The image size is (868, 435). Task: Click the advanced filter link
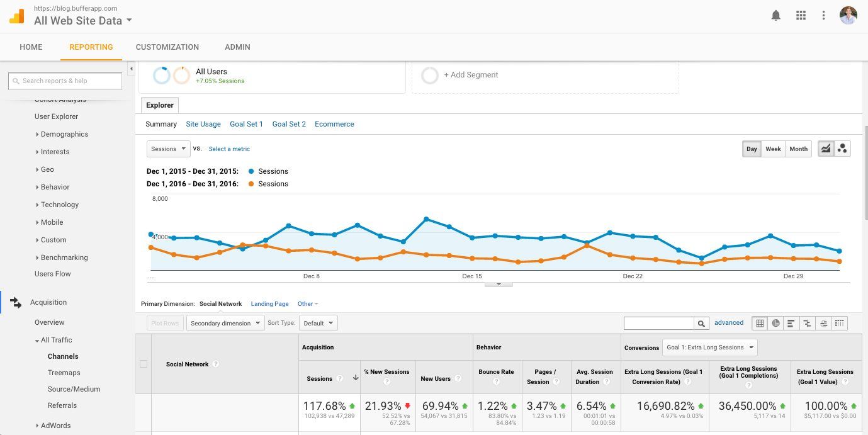[x=728, y=322]
